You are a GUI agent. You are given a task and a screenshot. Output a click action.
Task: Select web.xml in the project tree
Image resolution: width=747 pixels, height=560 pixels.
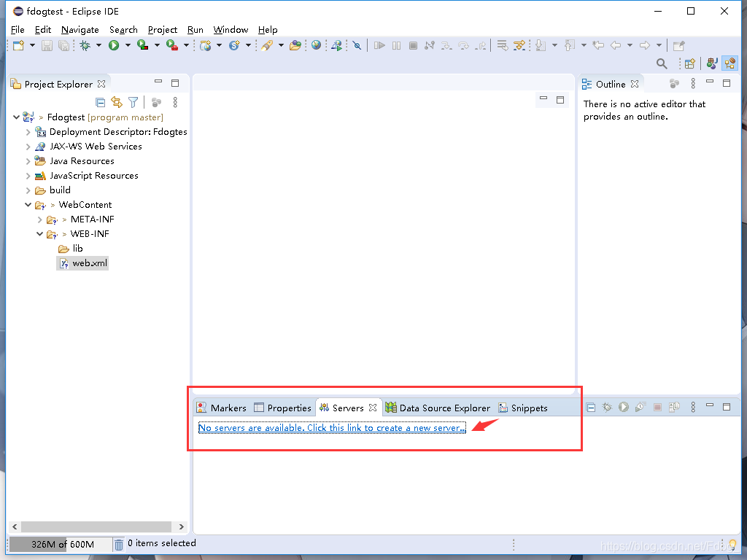point(89,263)
